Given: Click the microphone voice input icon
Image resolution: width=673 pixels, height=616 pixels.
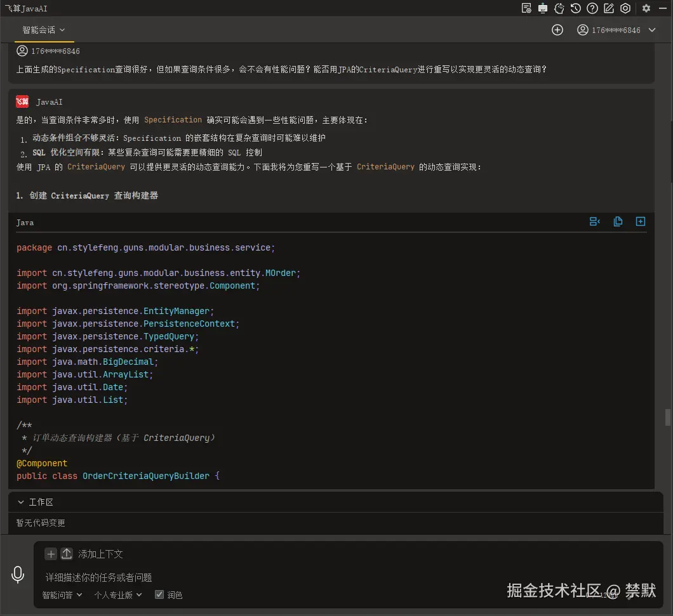Looking at the screenshot, I should click(x=18, y=574).
